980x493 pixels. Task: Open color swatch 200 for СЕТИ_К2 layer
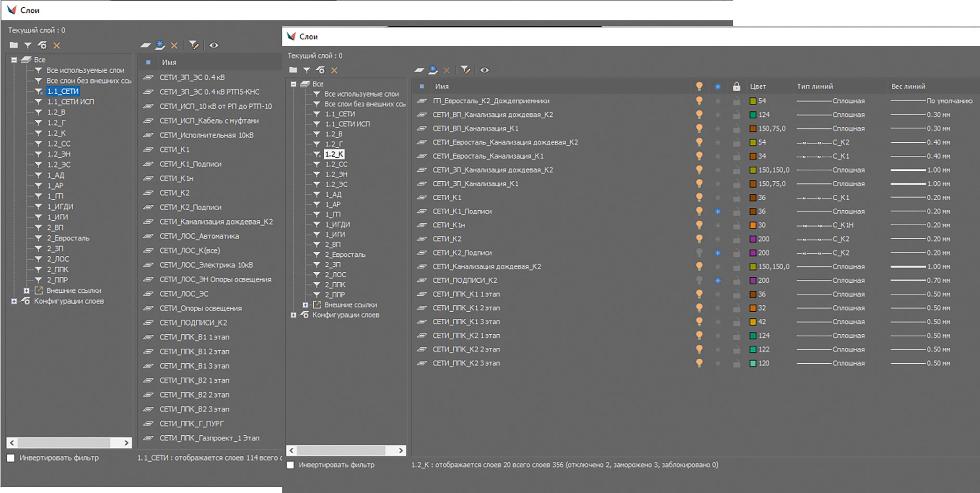[753, 239]
